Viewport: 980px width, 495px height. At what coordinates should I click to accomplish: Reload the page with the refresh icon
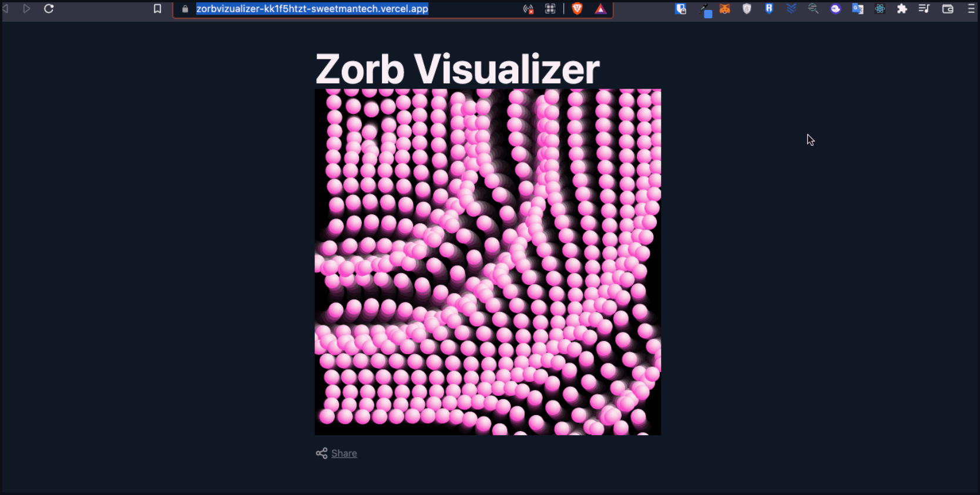pyautogui.click(x=49, y=9)
